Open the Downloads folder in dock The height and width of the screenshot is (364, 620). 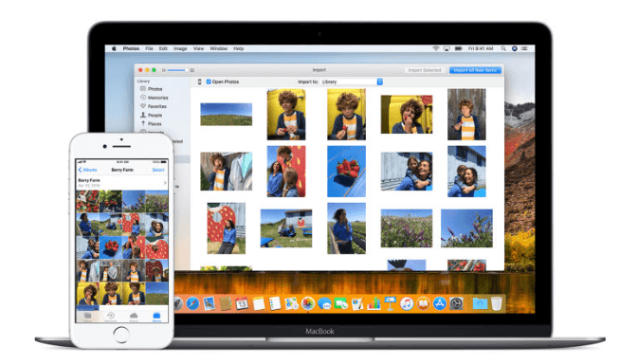480,303
